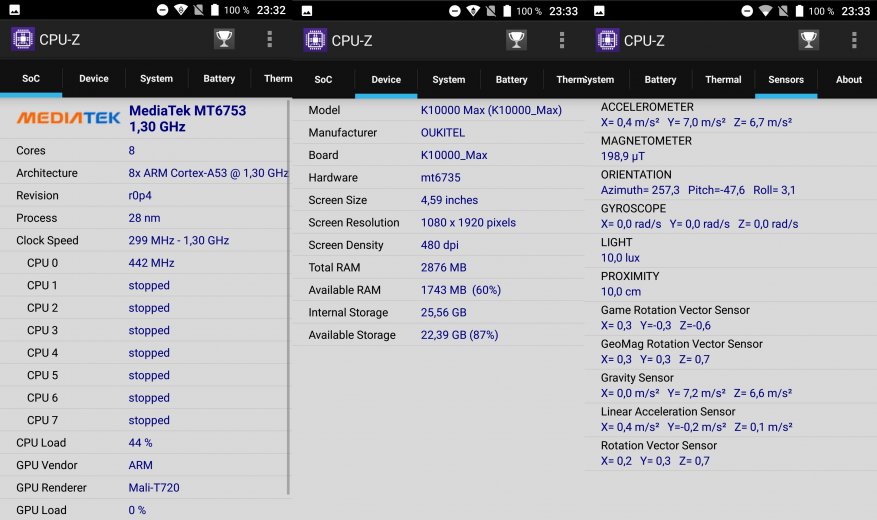This screenshot has height=520, width=877.
Task: Click the Manufacturer value 'OUKITEL'
Action: coord(442,133)
